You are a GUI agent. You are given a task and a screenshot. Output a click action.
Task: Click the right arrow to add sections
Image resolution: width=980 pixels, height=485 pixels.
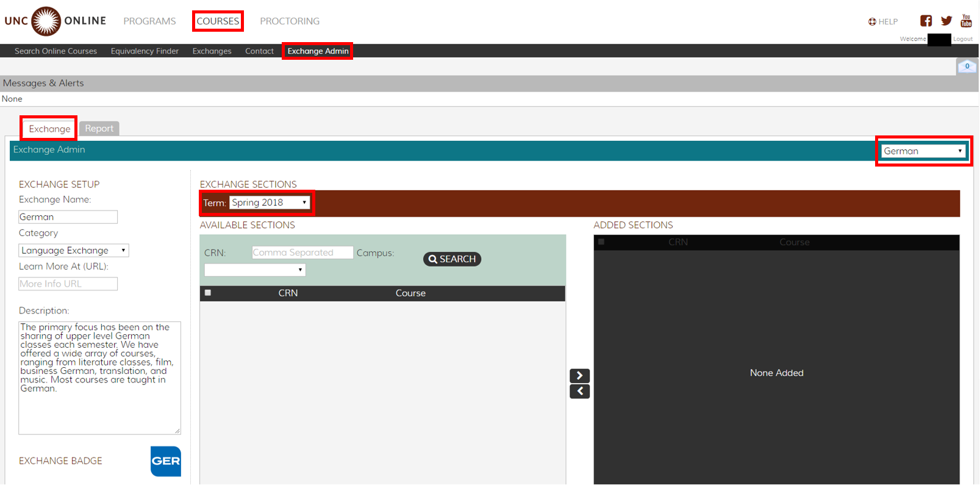tap(579, 375)
